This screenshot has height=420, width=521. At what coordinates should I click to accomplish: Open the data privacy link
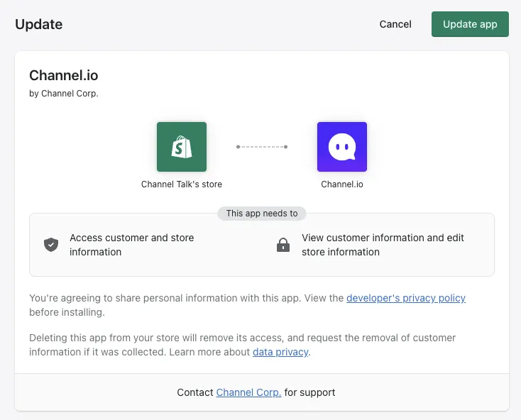pos(280,352)
